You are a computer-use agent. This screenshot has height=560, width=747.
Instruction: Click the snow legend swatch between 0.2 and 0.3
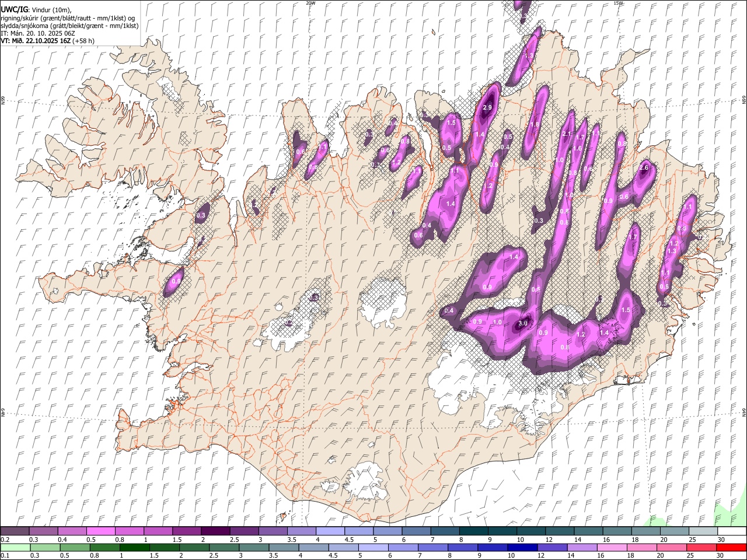tap(15, 531)
